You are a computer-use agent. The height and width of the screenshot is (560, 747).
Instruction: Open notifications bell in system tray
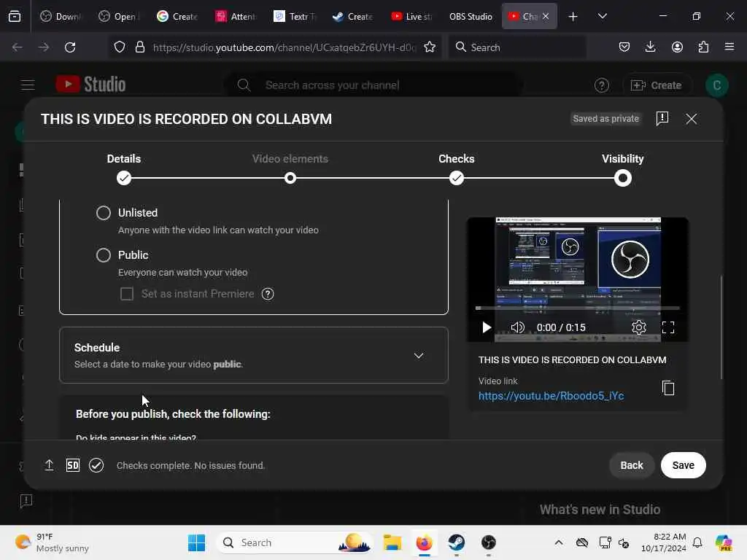coord(697,542)
